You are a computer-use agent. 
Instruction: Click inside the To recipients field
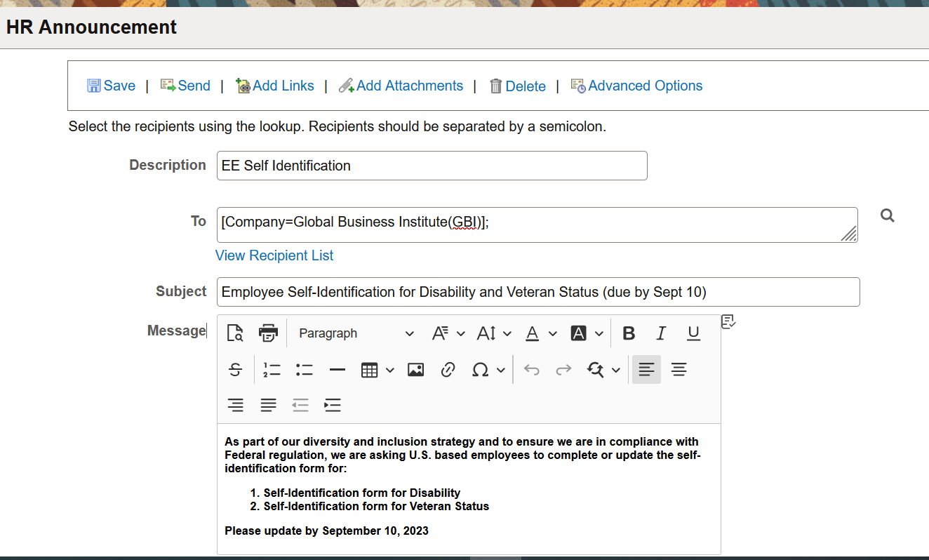tap(537, 225)
